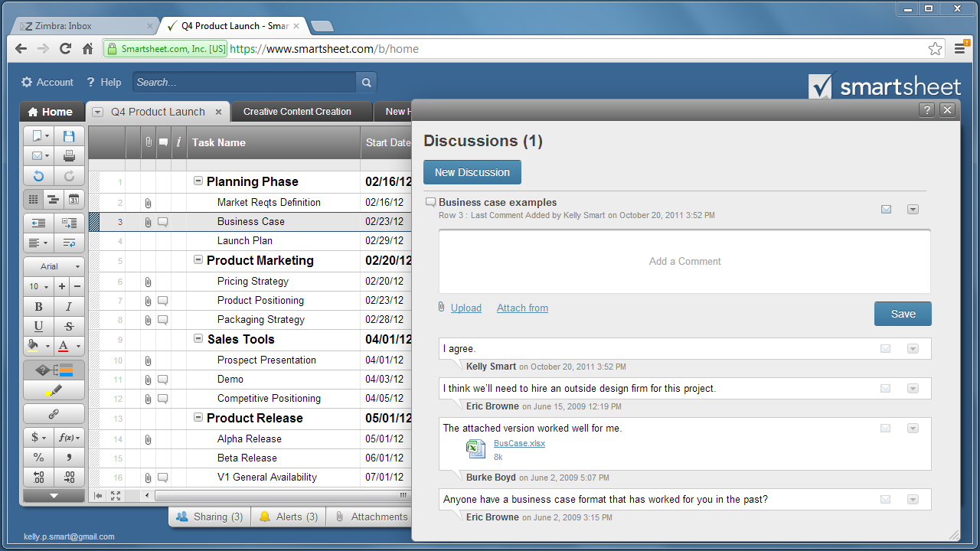
Task: Collapse the Product Marketing section
Action: pyautogui.click(x=198, y=260)
